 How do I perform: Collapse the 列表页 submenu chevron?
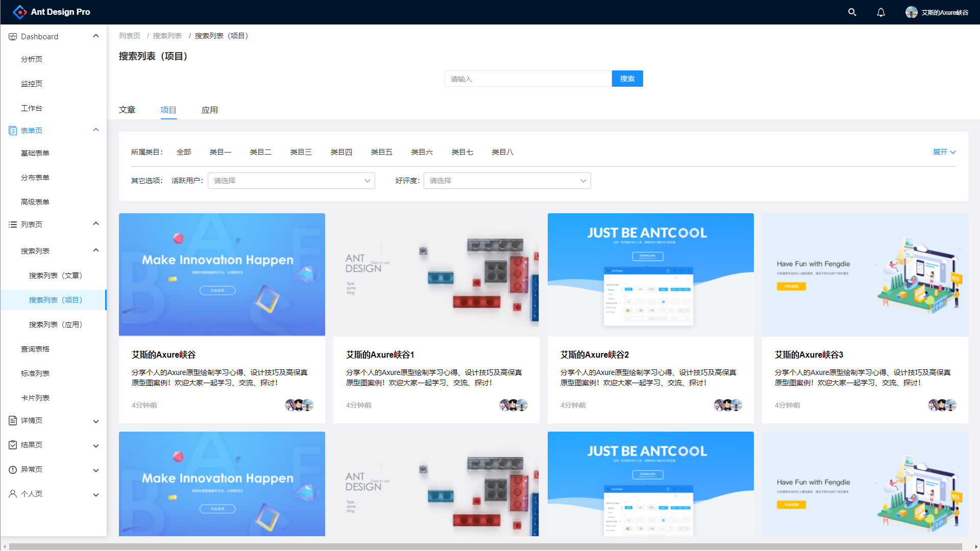pos(96,223)
